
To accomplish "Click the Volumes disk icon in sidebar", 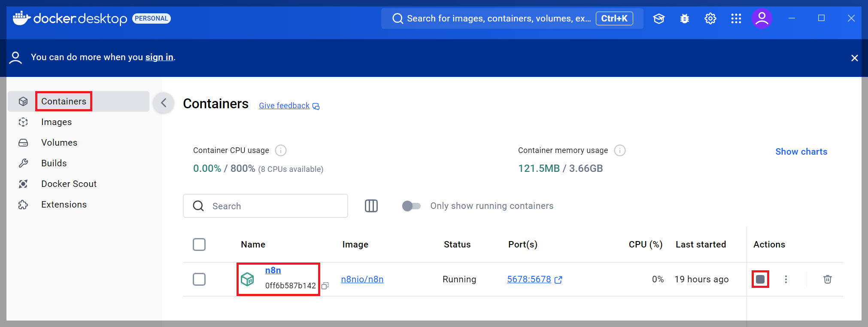I will pyautogui.click(x=23, y=143).
